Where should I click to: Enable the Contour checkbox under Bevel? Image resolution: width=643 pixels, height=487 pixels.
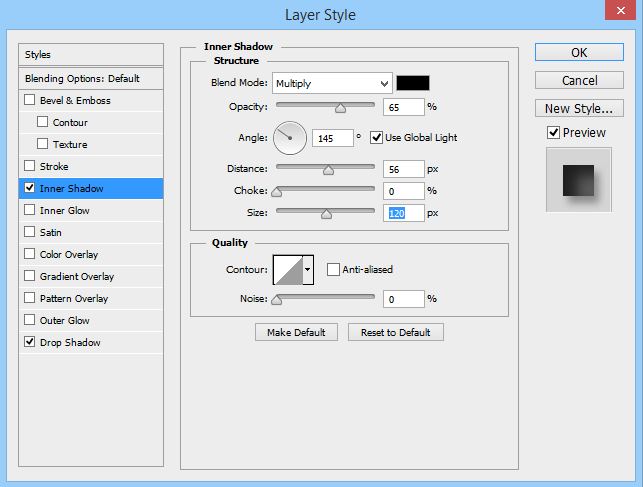(42, 122)
